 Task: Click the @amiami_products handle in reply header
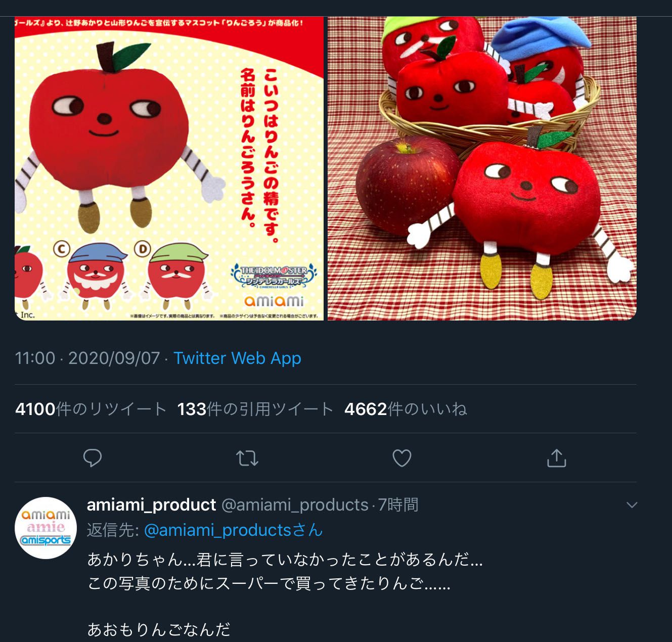[295, 505]
